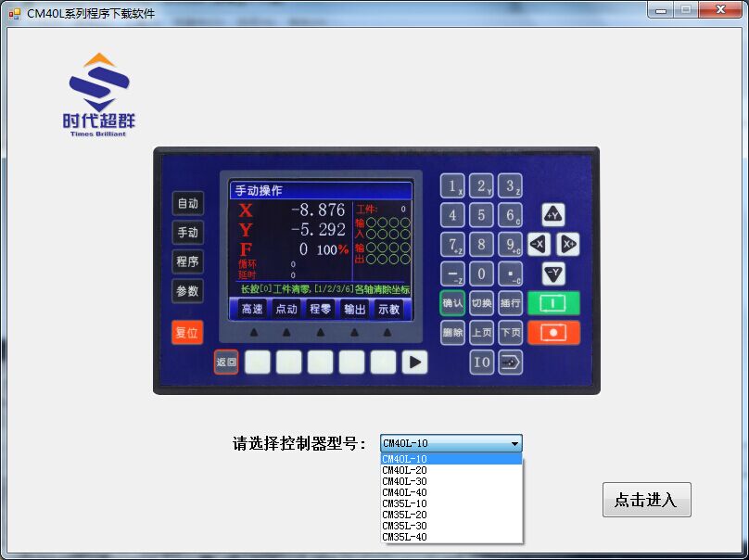Select CM40L-20 from the model list
The height and width of the screenshot is (560, 749).
pyautogui.click(x=405, y=470)
